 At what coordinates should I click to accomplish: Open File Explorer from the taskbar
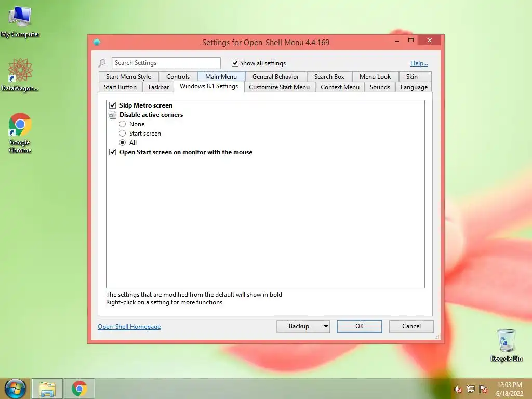pyautogui.click(x=47, y=389)
